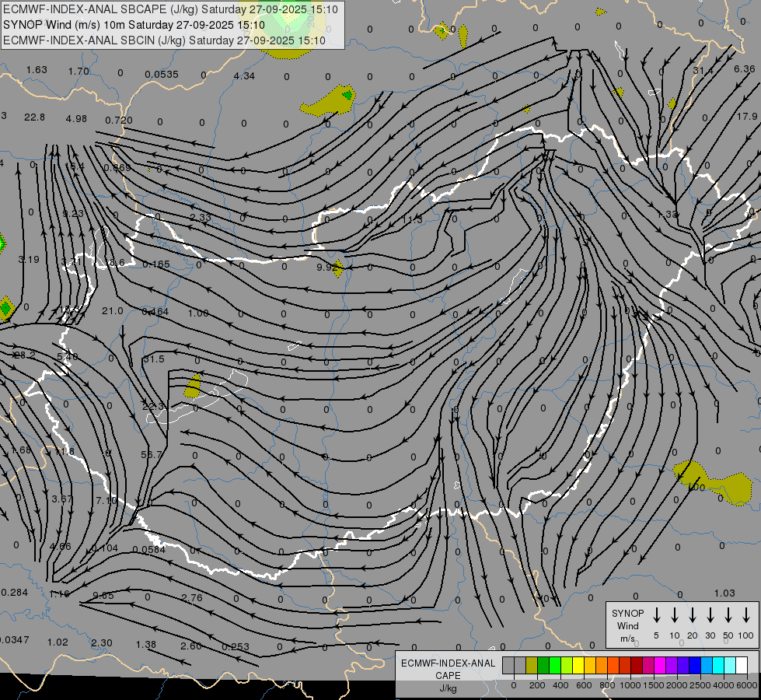Click the SYNOP wind arrow above 10
Image resolution: width=761 pixels, height=700 pixels.
(674, 615)
